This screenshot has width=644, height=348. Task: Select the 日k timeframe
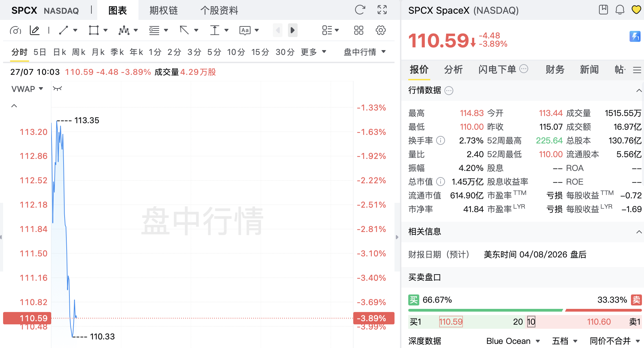[59, 52]
